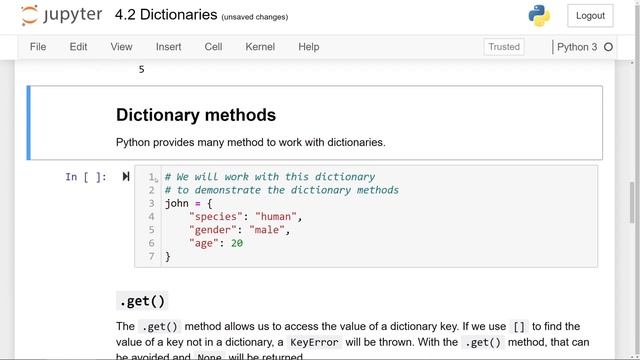Click the output value 5
Viewport: 640px width, 360px height.
(x=141, y=69)
